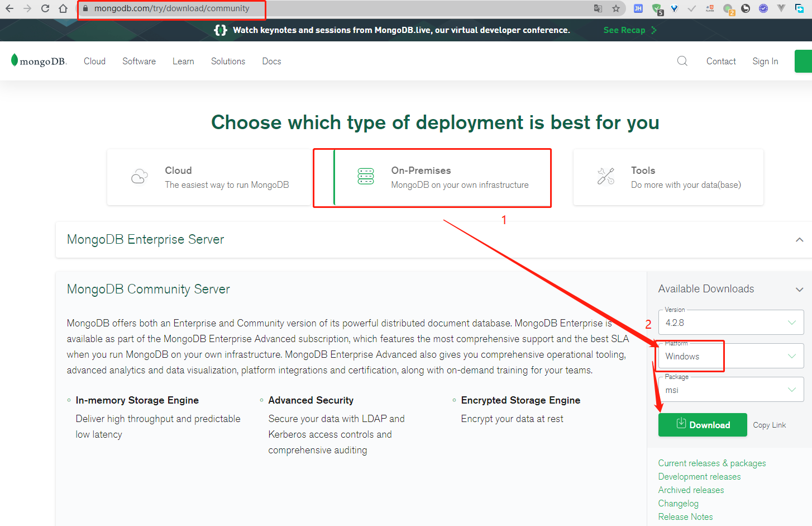Open the Package msi dropdown
812x526 pixels.
coord(730,390)
